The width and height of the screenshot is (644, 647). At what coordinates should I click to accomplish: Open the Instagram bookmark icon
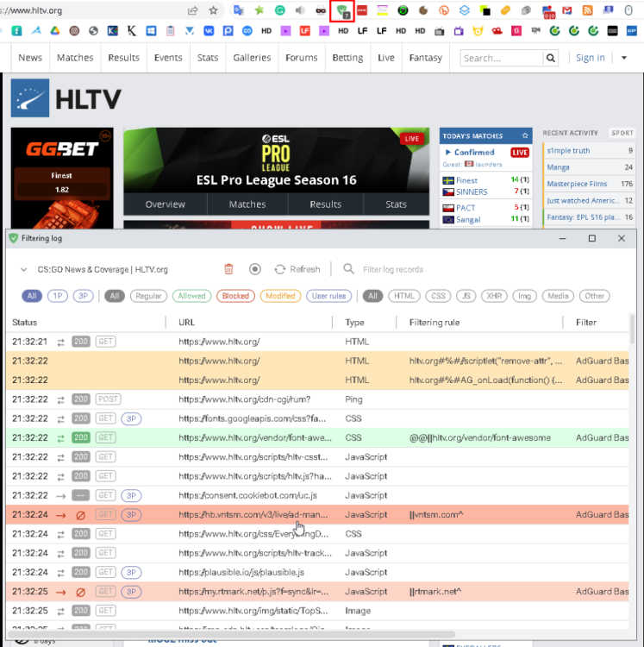click(x=74, y=30)
